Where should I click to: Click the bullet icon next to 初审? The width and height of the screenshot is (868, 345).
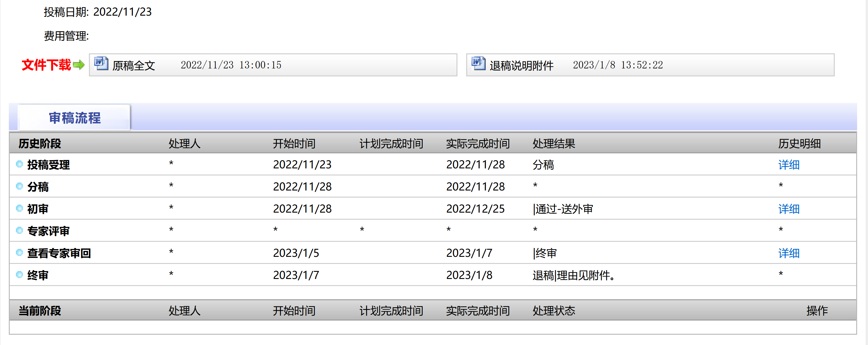[19, 208]
